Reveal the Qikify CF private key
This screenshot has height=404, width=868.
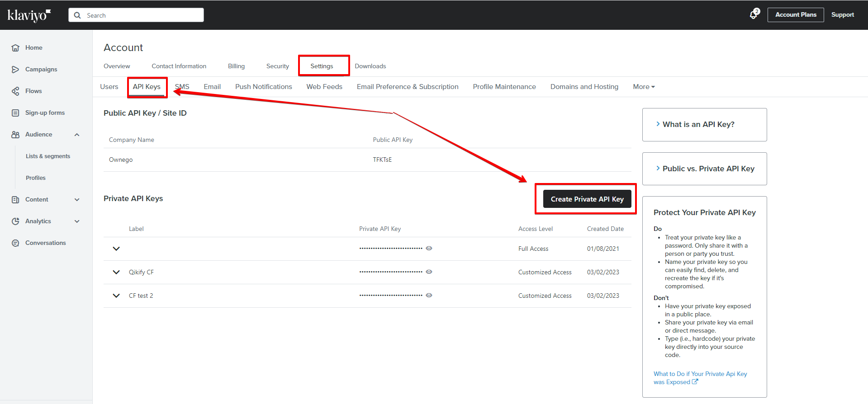[x=429, y=272]
